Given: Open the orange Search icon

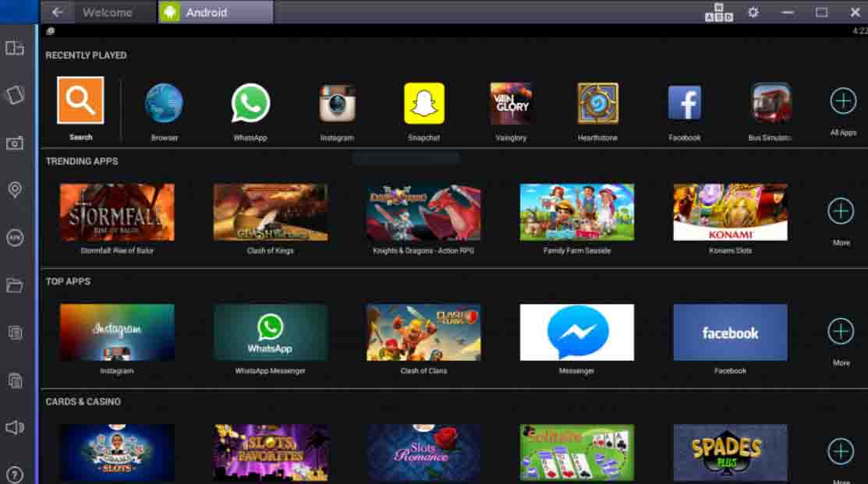Looking at the screenshot, I should point(80,100).
